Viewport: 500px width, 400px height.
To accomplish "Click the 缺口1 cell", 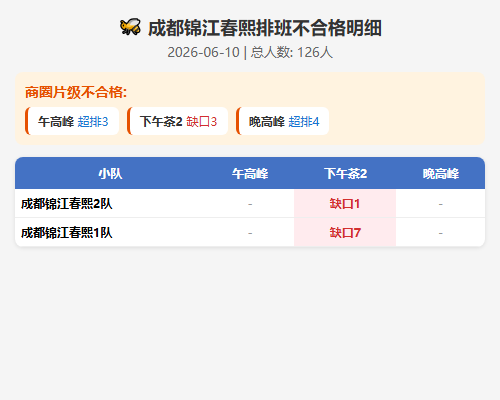I will [345, 203].
